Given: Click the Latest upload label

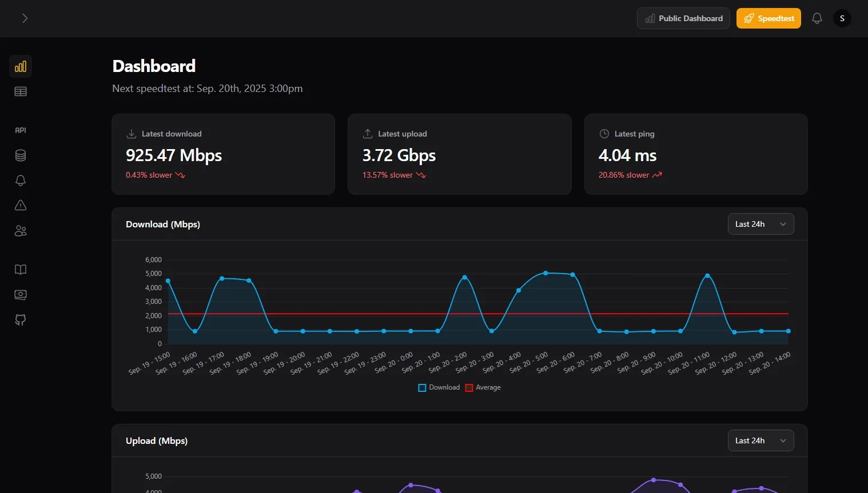Looking at the screenshot, I should point(403,134).
